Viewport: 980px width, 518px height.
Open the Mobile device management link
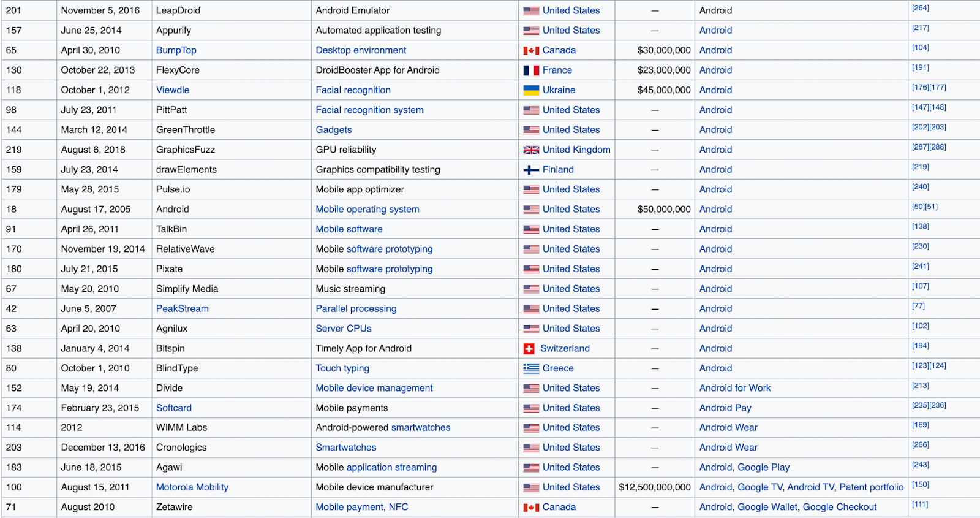click(374, 388)
